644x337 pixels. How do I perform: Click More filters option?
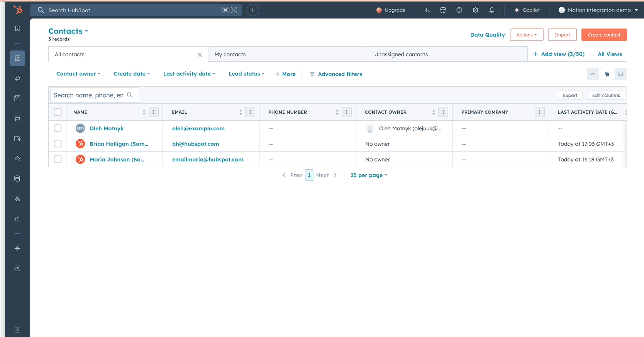tap(285, 74)
